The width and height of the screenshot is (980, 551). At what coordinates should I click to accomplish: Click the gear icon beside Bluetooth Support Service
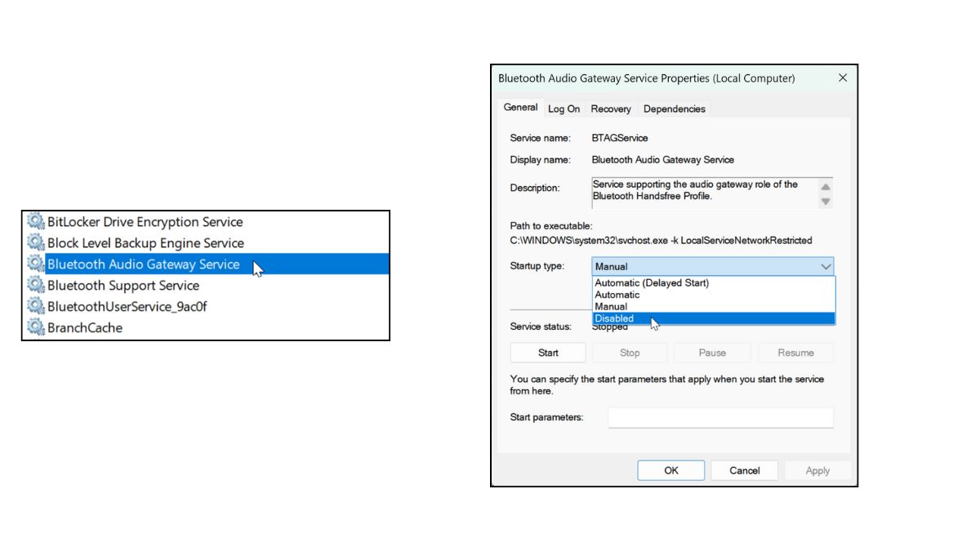[x=35, y=286]
